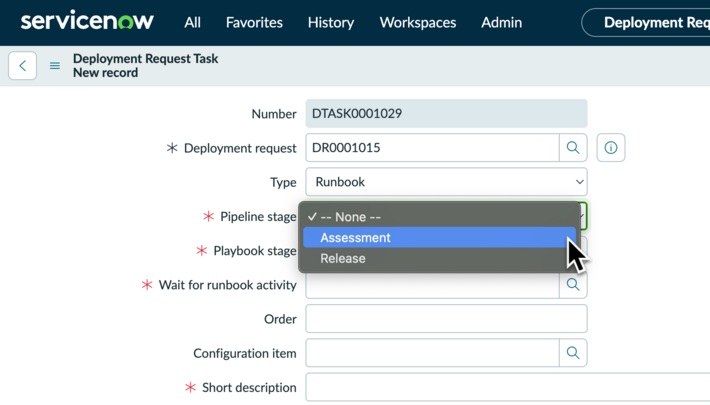The image size is (710, 405).
Task: Open the All menu
Action: (192, 22)
